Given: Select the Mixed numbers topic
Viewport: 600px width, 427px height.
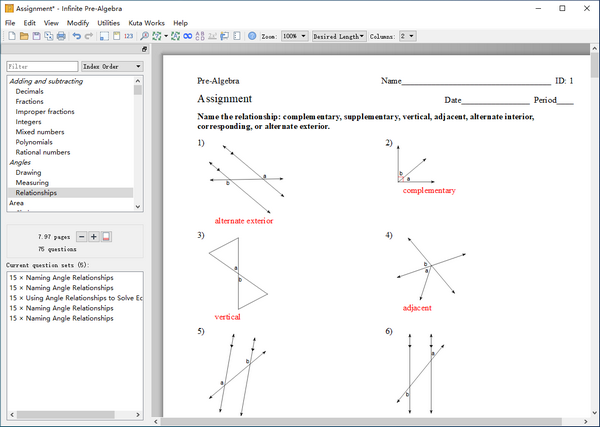Looking at the screenshot, I should tap(39, 131).
